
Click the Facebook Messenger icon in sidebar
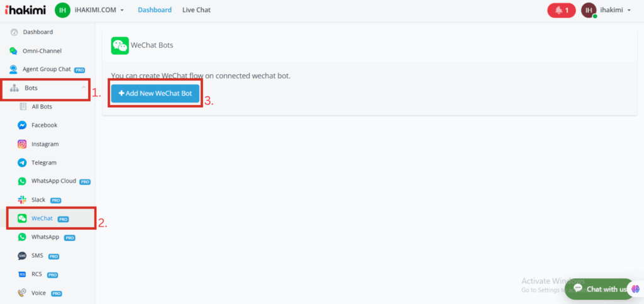tap(22, 125)
